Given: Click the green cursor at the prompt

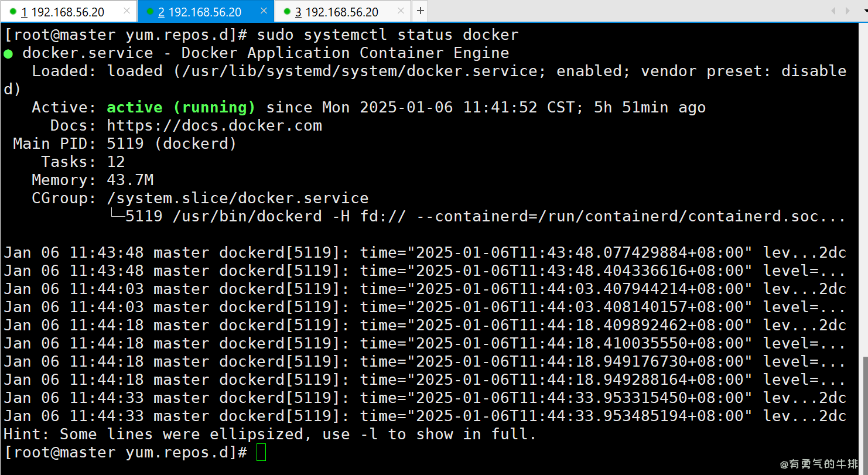Looking at the screenshot, I should (x=261, y=453).
